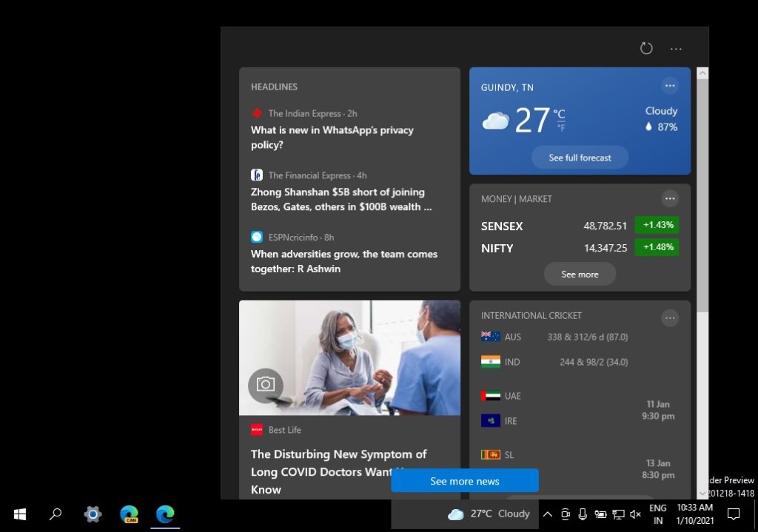Click the See full forecast button
758x532 pixels.
580,157
